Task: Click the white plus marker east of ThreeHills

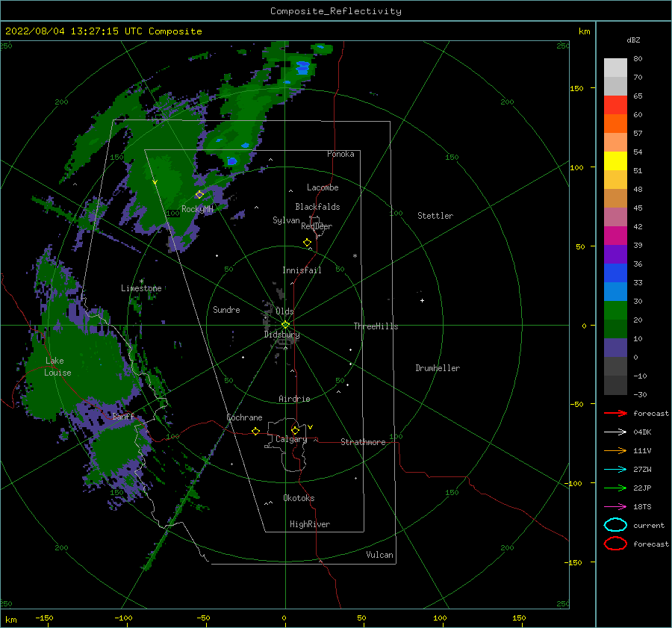Action: [x=422, y=300]
